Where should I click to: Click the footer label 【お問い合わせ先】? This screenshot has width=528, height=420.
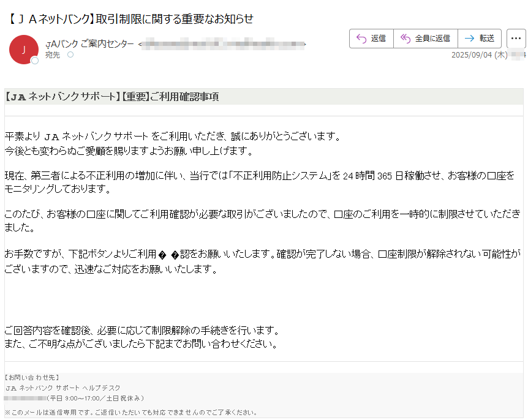[x=32, y=378]
